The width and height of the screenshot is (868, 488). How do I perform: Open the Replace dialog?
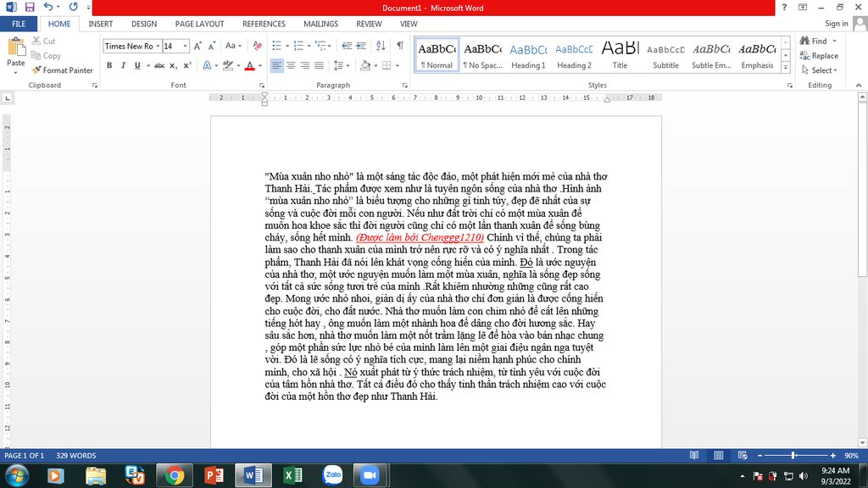click(820, 56)
